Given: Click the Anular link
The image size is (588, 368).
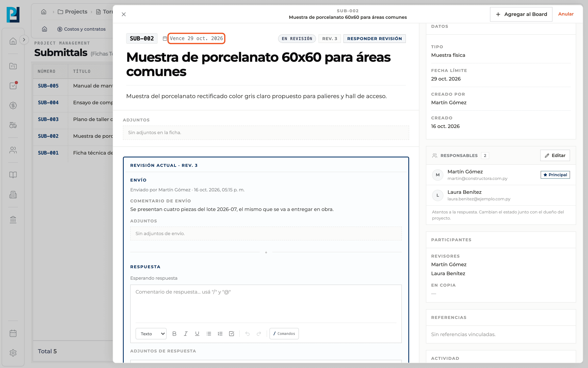Looking at the screenshot, I should pyautogui.click(x=566, y=14).
